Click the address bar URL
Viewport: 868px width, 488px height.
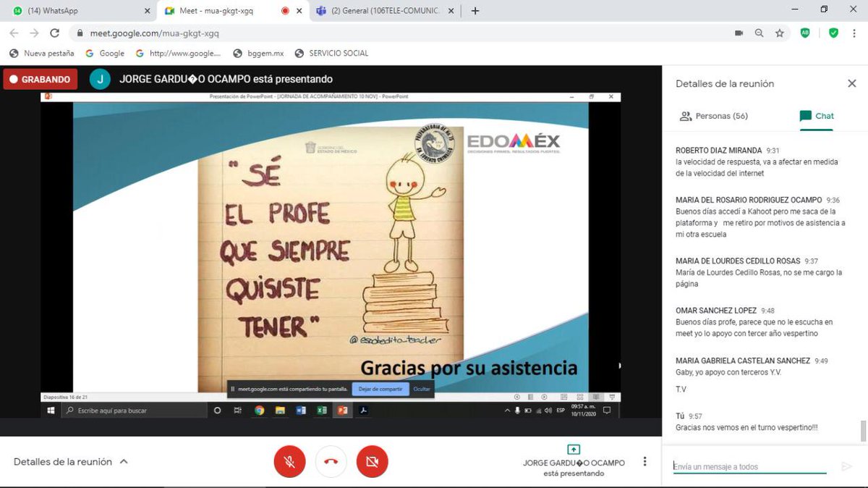tap(154, 33)
